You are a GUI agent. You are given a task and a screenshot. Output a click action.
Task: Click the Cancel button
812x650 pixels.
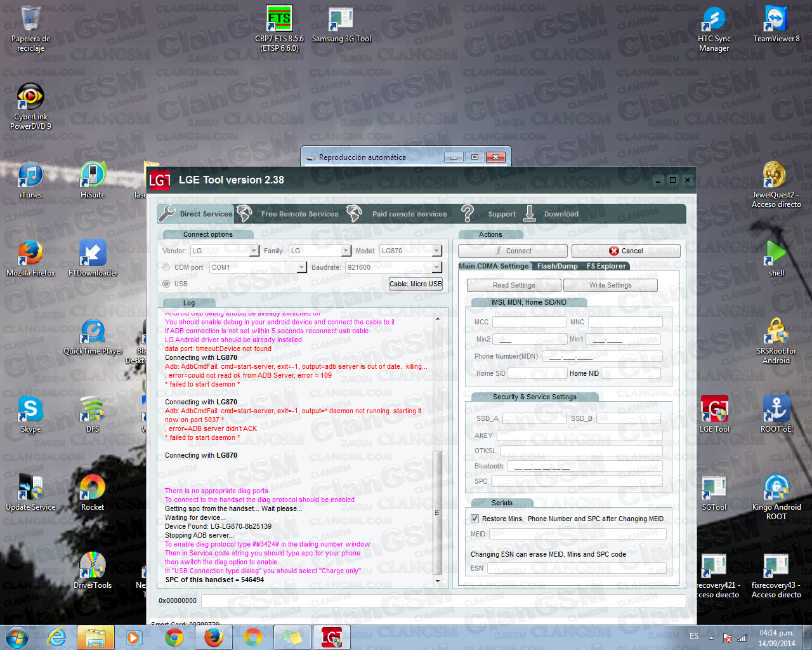(626, 251)
